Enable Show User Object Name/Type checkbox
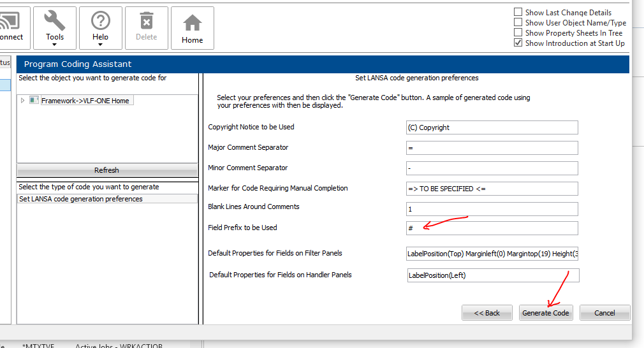 click(x=518, y=22)
